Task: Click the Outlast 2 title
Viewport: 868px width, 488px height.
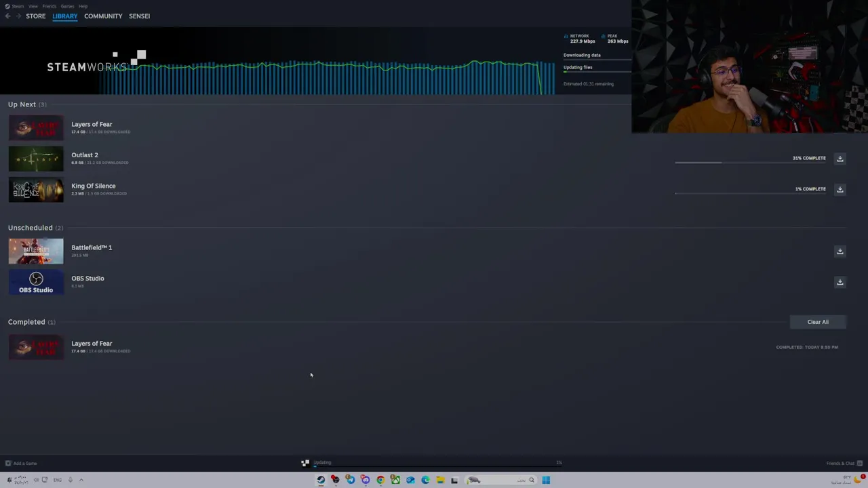Action: 85,155
